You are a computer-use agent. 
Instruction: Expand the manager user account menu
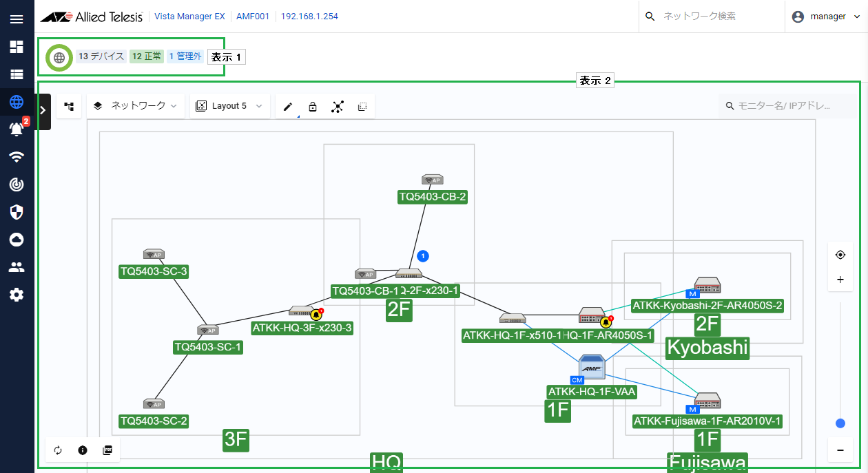(826, 17)
